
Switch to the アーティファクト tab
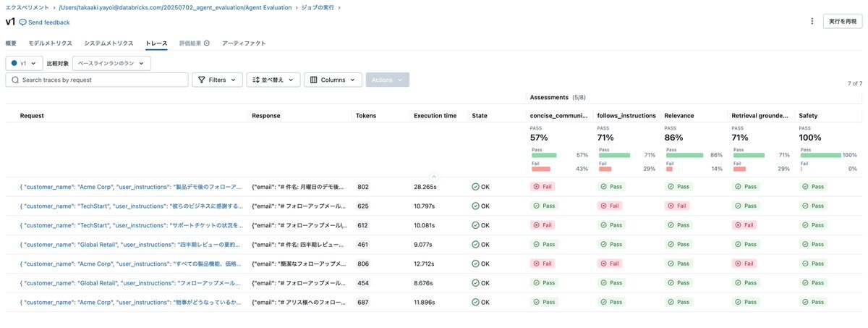(x=244, y=43)
